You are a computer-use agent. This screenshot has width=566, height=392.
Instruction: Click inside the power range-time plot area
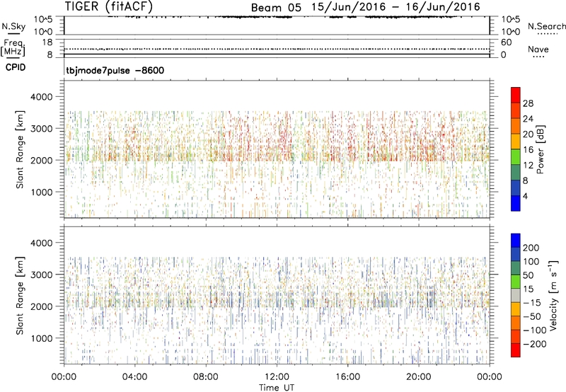[277, 149]
